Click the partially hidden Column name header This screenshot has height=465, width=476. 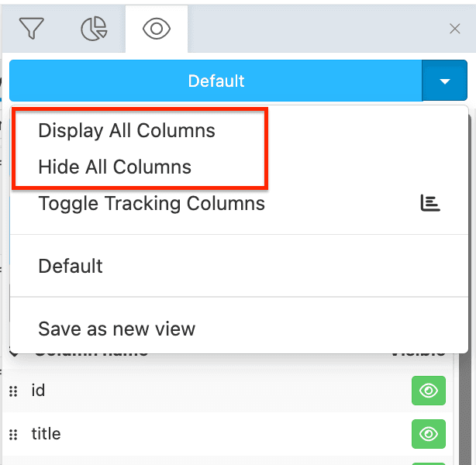pyautogui.click(x=91, y=353)
